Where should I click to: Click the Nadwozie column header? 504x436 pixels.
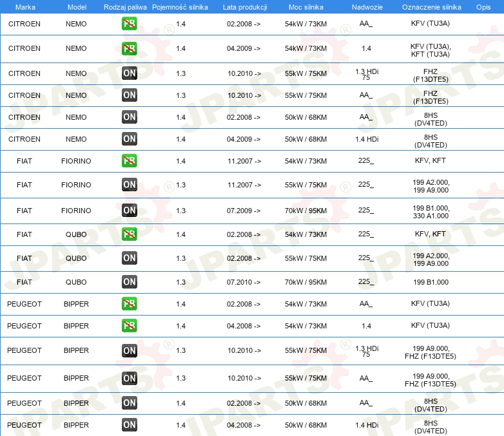(x=367, y=7)
